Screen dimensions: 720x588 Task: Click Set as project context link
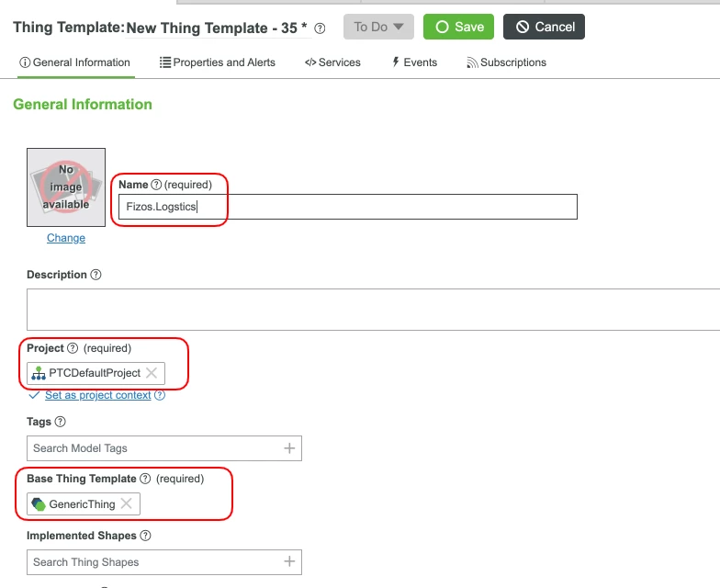[x=97, y=395]
